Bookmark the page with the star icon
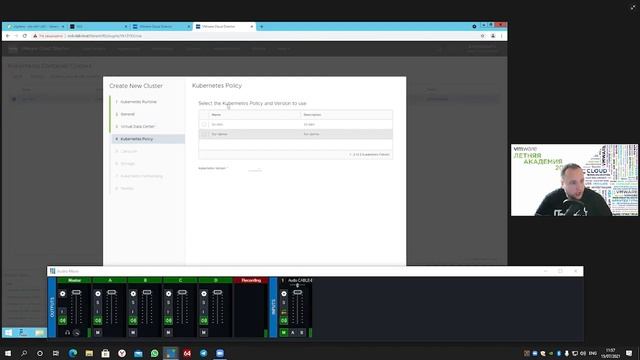The image size is (640, 360). pos(483,36)
